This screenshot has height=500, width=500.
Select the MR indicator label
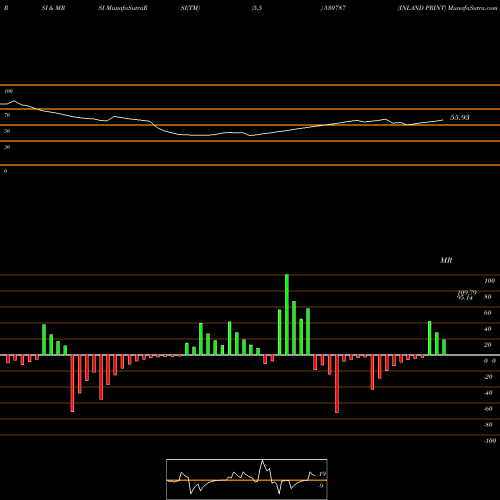(x=446, y=260)
